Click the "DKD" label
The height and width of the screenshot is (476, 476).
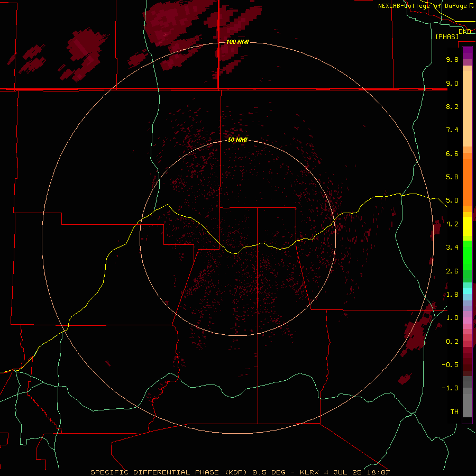click(465, 32)
